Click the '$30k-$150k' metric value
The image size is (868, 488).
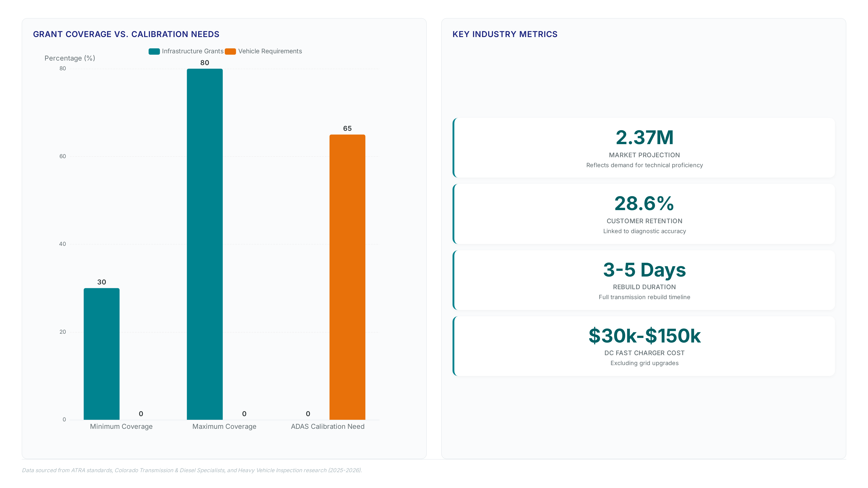644,336
